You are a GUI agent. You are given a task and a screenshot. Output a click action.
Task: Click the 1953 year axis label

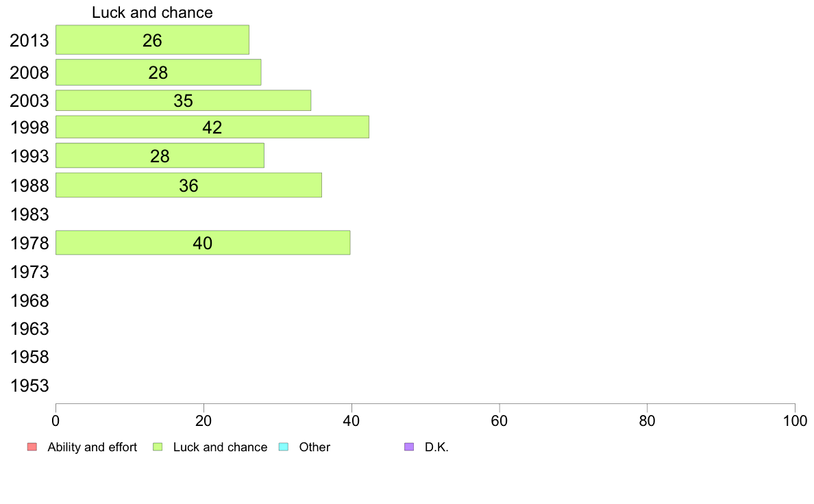(x=29, y=386)
